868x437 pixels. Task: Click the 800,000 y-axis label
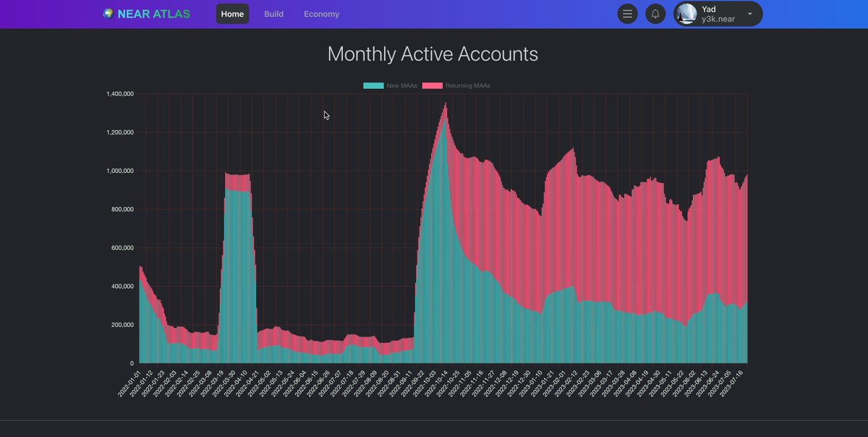point(123,209)
